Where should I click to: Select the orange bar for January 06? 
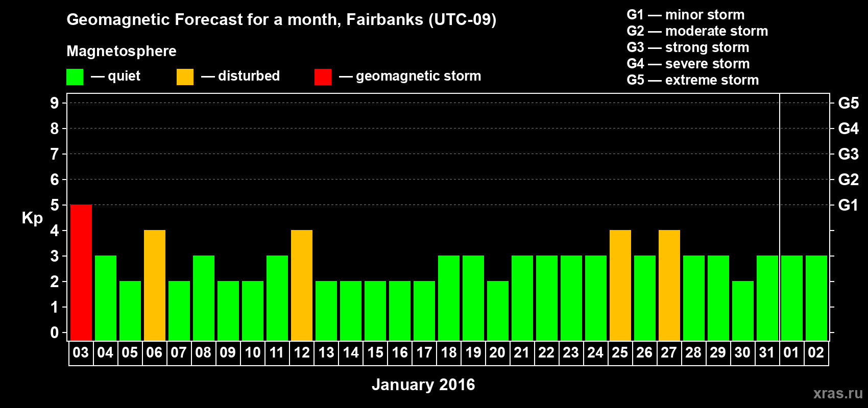pos(155,286)
